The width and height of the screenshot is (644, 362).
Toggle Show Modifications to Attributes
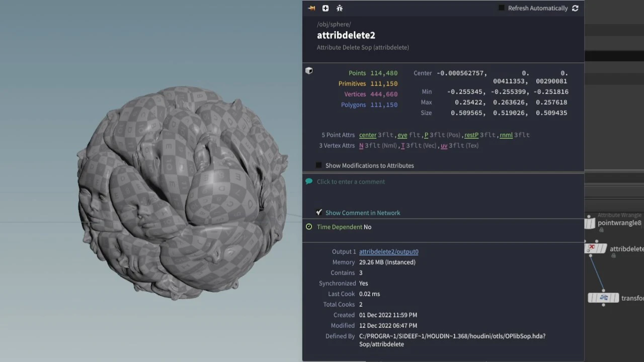coord(318,165)
